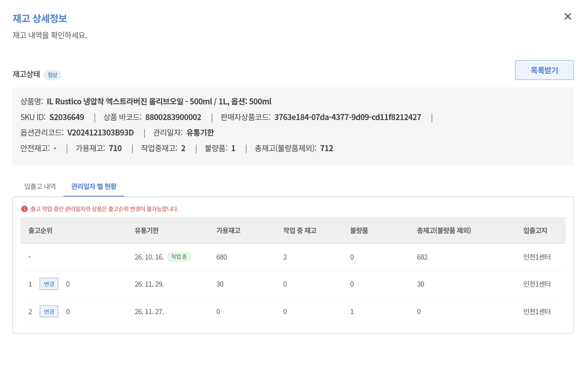Select the SKU ID S2036649 text
The image size is (588, 365).
tap(67, 117)
